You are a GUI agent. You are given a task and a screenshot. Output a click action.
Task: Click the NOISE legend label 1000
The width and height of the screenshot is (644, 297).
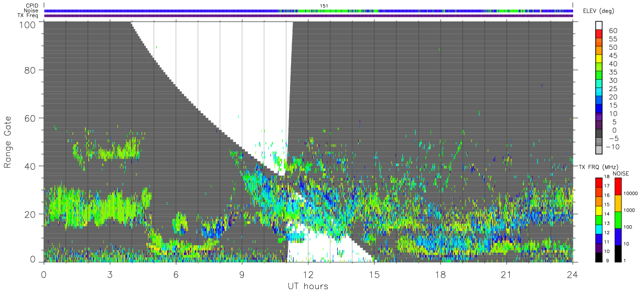pos(629,211)
